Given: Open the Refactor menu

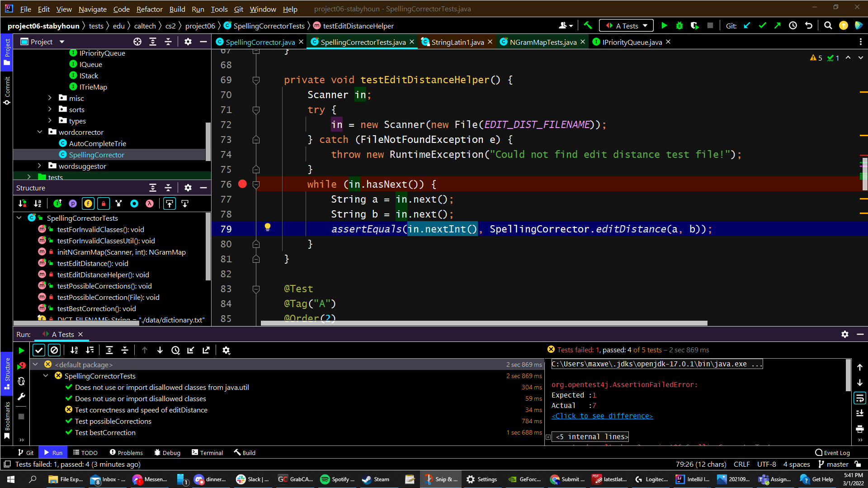Looking at the screenshot, I should click(x=149, y=9).
